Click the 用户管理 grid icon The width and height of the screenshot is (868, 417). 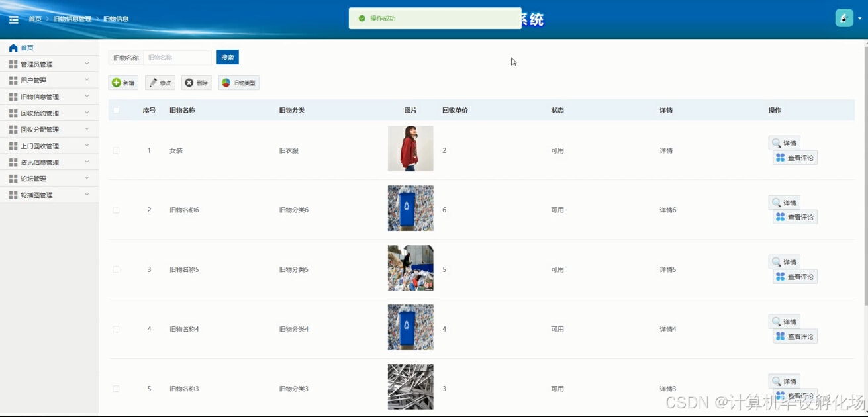pyautogui.click(x=13, y=81)
